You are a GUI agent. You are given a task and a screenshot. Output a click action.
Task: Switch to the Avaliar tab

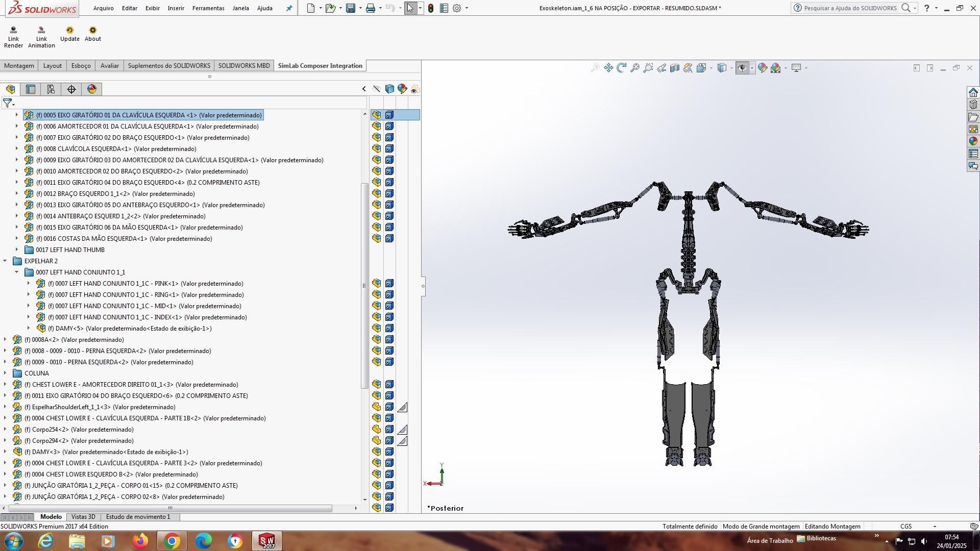tap(109, 66)
